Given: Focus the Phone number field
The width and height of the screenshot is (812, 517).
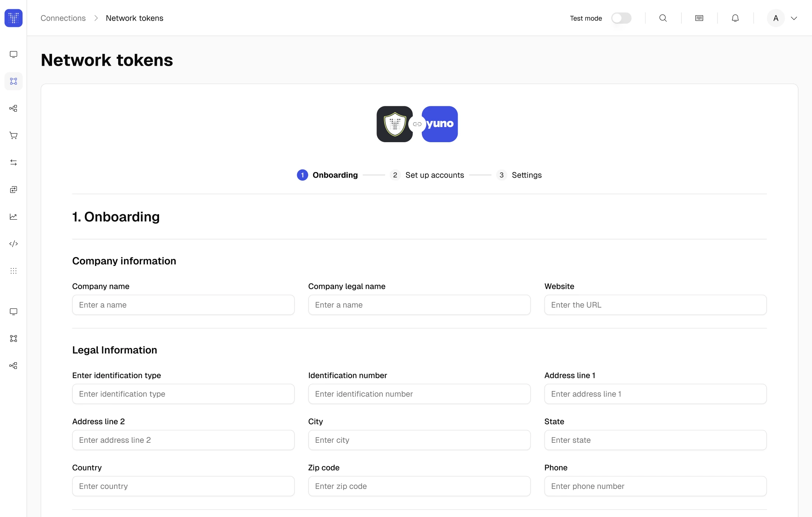Looking at the screenshot, I should (656, 486).
